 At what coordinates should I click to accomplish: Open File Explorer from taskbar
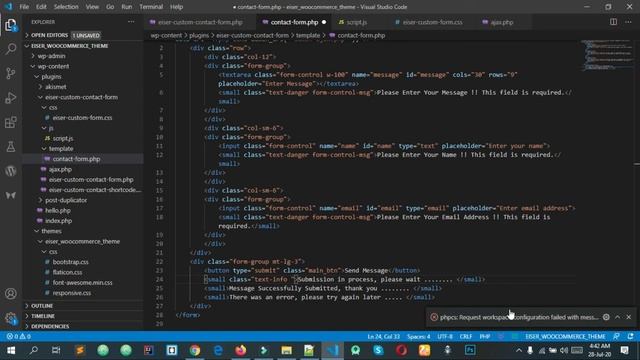[287, 350]
